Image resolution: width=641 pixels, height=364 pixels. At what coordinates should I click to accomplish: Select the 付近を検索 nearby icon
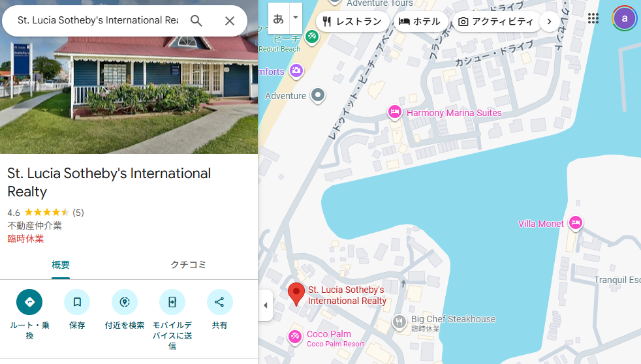tap(125, 302)
